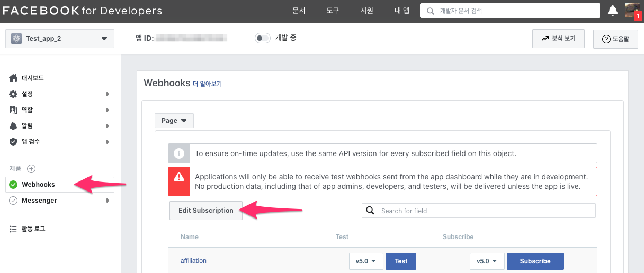644x273 pixels.
Task: Click the green check icon beside Webhooks
Action: (x=13, y=185)
